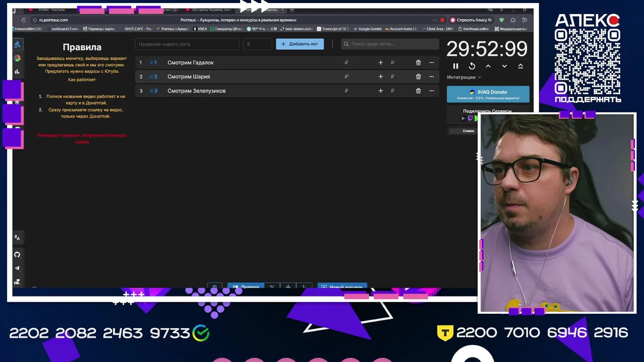Click Спросить Алису AI button

470,20
